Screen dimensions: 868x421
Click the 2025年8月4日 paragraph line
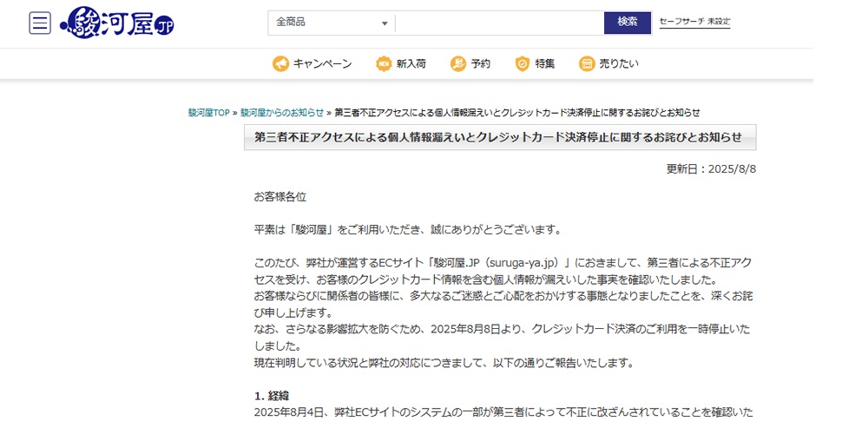click(503, 412)
